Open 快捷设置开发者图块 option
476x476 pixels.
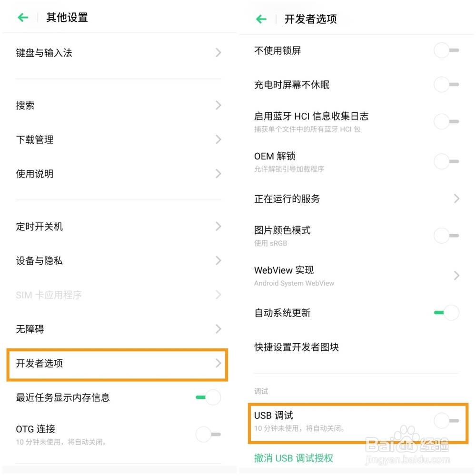pyautogui.click(x=297, y=347)
